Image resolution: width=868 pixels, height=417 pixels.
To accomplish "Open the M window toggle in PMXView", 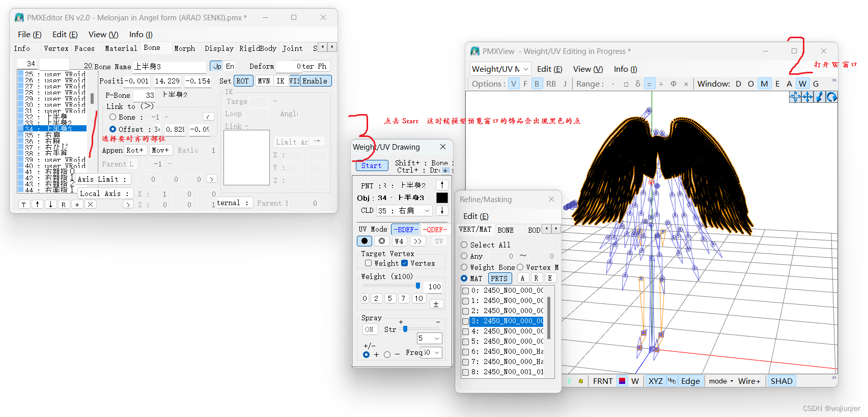I will [764, 84].
